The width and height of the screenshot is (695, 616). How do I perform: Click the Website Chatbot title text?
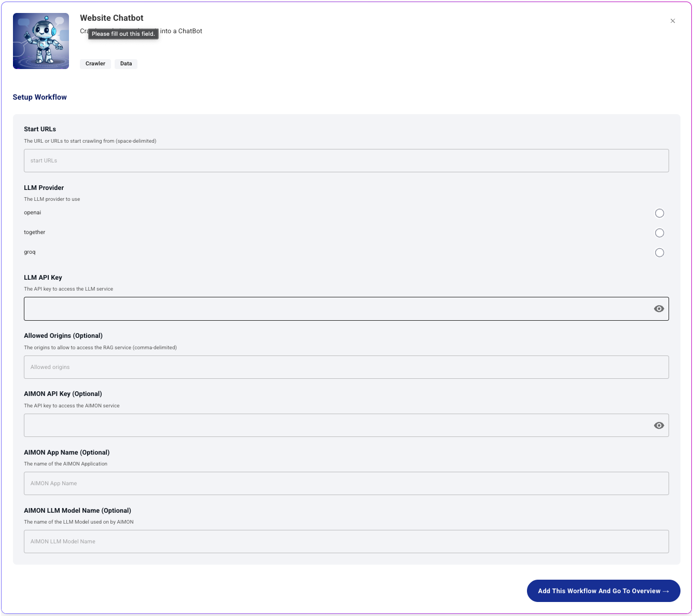(x=112, y=18)
